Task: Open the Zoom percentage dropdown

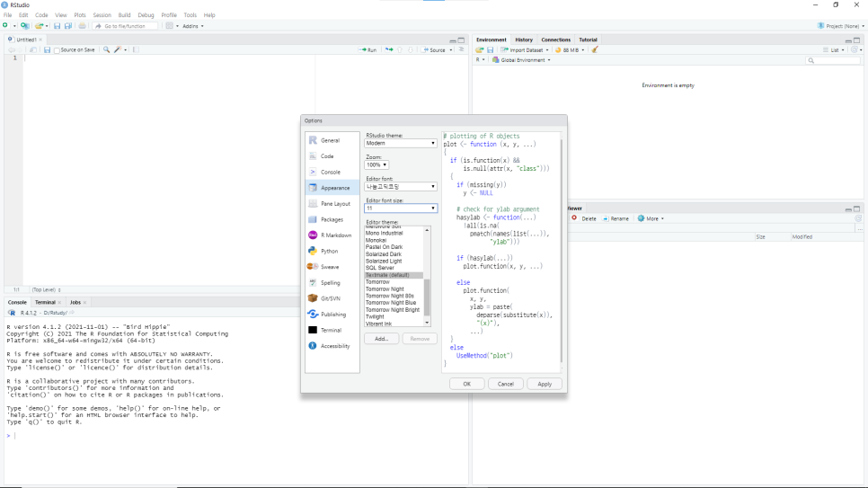Action: (376, 165)
